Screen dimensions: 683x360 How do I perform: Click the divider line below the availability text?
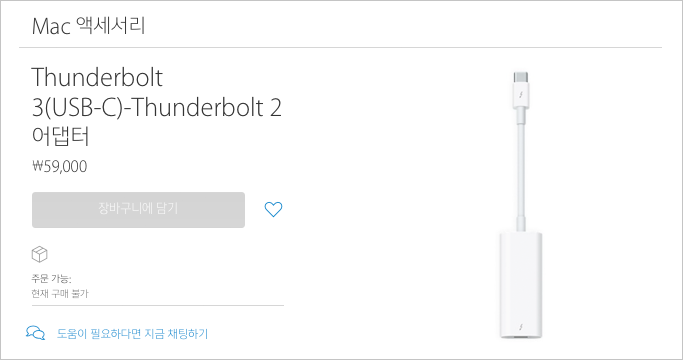158,306
